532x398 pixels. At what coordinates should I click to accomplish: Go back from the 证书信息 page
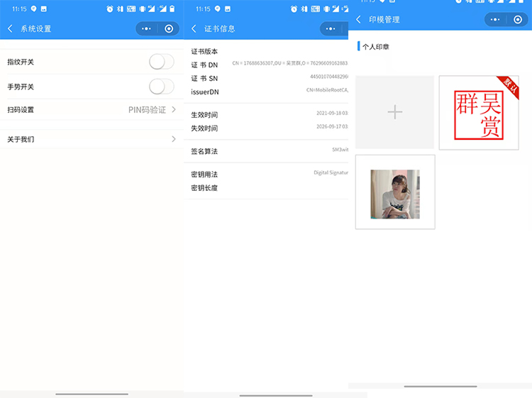[x=194, y=29]
